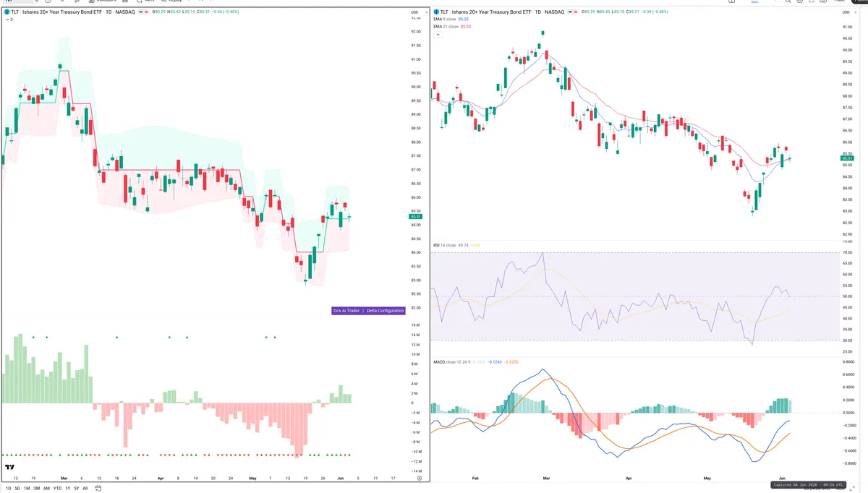This screenshot has width=868, height=493.
Task: Click the Ocs Ai Trader Delta Configuration label
Action: (367, 311)
